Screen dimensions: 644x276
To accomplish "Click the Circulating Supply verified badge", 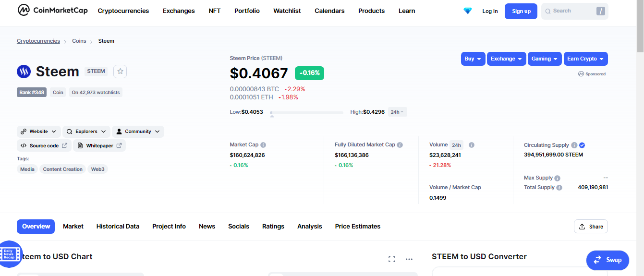I will (x=582, y=145).
